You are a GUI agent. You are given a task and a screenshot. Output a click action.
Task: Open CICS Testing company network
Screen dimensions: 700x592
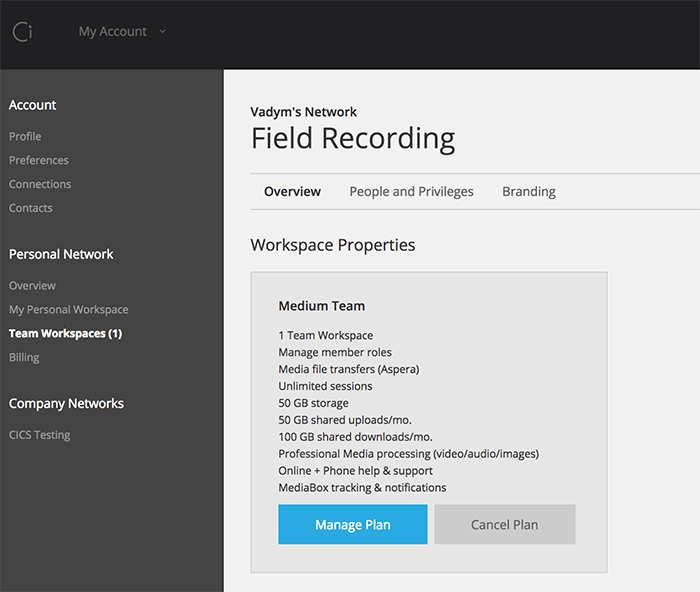(40, 435)
